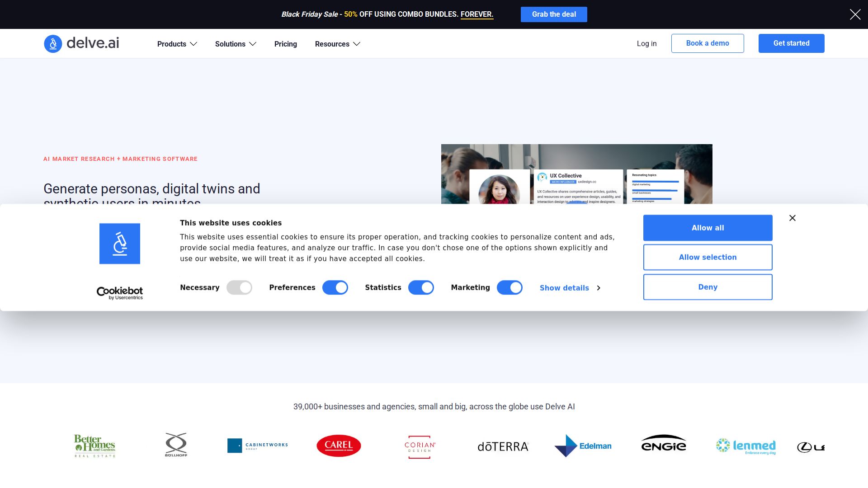
Task: Dismiss the cookie dialog with the X
Action: click(792, 218)
